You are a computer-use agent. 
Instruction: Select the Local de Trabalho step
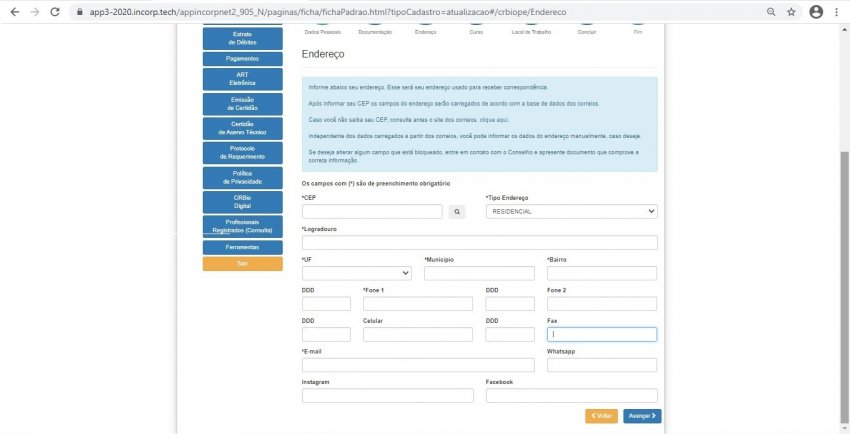coord(531,33)
